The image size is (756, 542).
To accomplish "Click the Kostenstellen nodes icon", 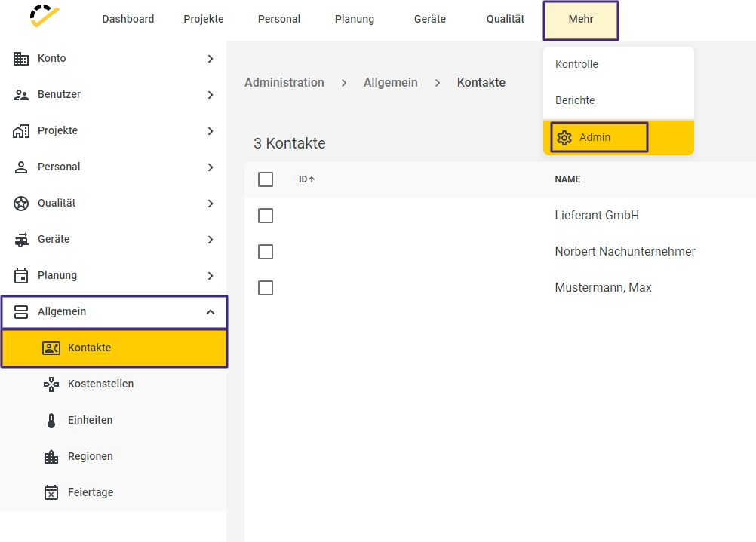I will (x=51, y=384).
